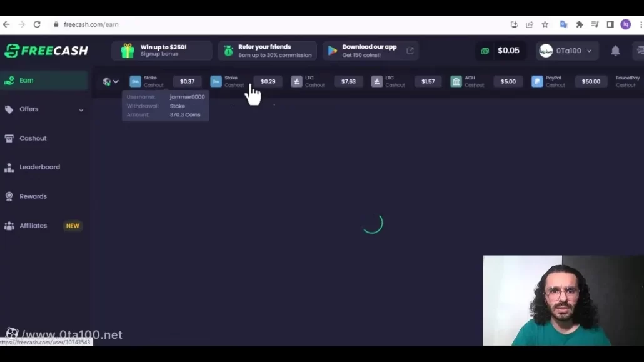Open the globe feed filter dropdown

(110, 81)
